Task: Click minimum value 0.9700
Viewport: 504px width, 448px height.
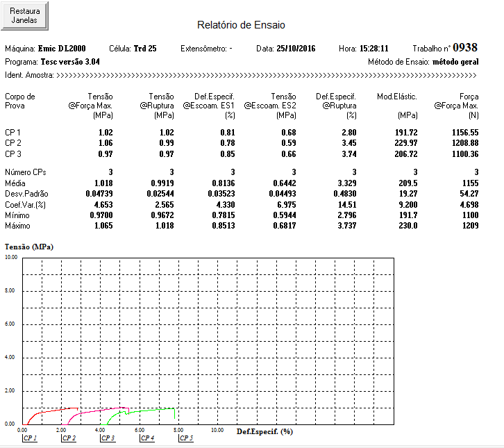Action: 101,215
